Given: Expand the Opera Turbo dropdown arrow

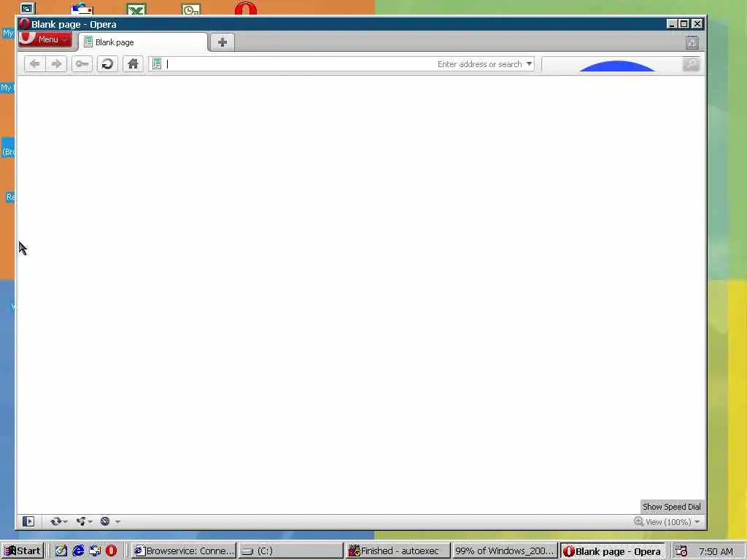Looking at the screenshot, I should (x=117, y=522).
